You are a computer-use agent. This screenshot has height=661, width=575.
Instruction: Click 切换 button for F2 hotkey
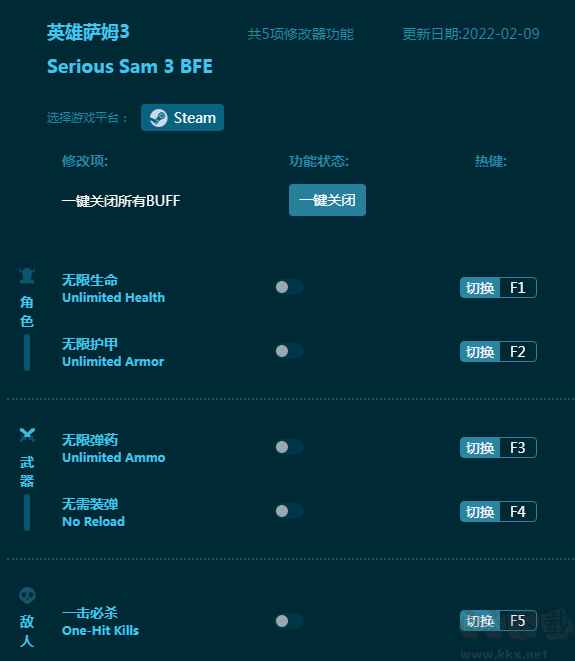[x=480, y=352]
